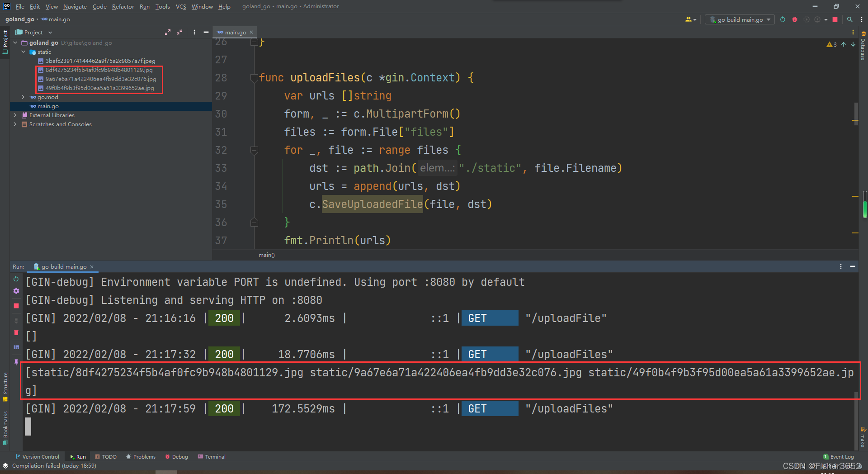The height and width of the screenshot is (474, 868).
Task: Click the Run with Coverage icon
Action: [x=806, y=19]
